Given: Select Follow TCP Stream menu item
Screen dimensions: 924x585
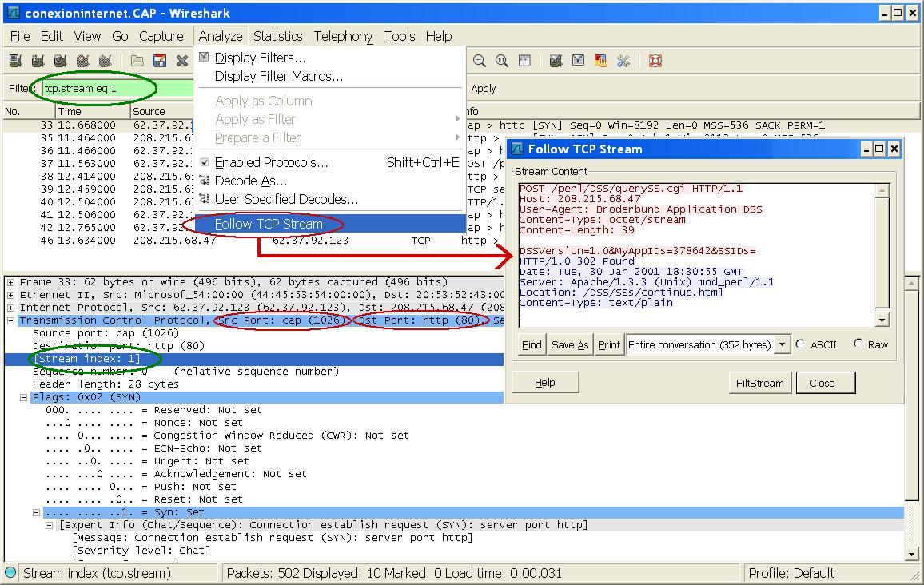Looking at the screenshot, I should pyautogui.click(x=330, y=224).
